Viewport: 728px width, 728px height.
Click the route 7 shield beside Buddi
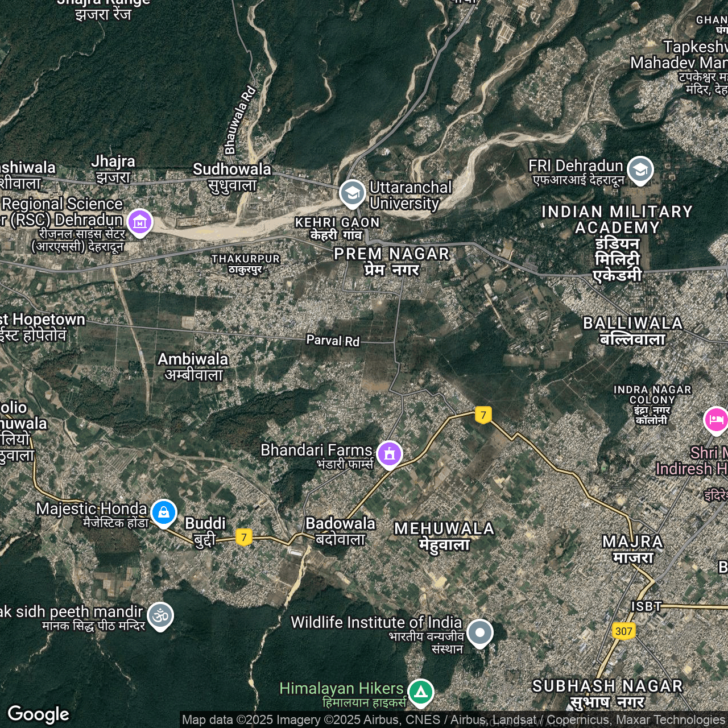[243, 537]
